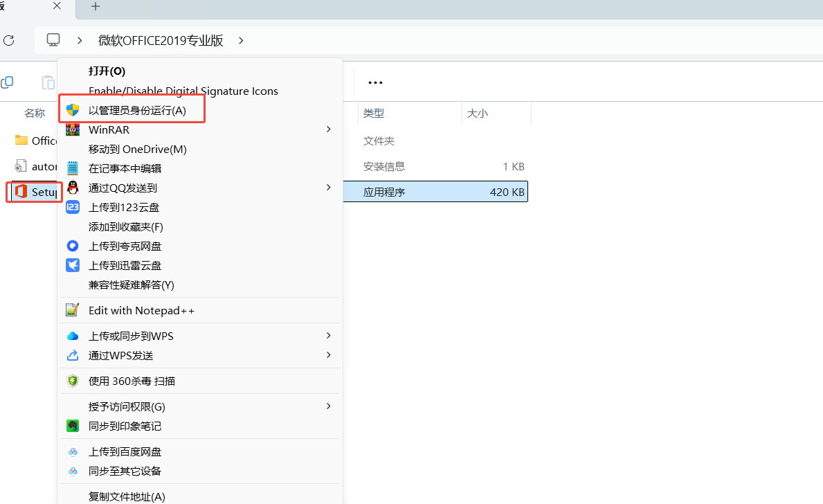The width and height of the screenshot is (823, 504).
Task: Choose 打开(O) from the context menu
Action: click(x=107, y=71)
